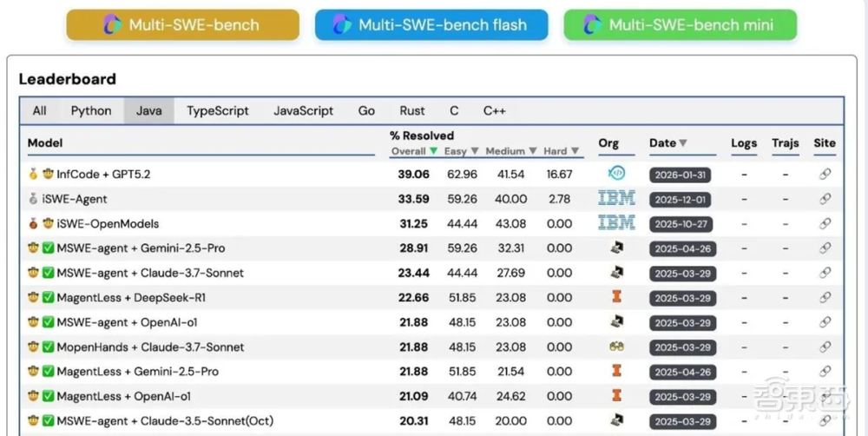Open site link for iSWE-OpenModels
This screenshot has height=436, width=868.
click(825, 224)
